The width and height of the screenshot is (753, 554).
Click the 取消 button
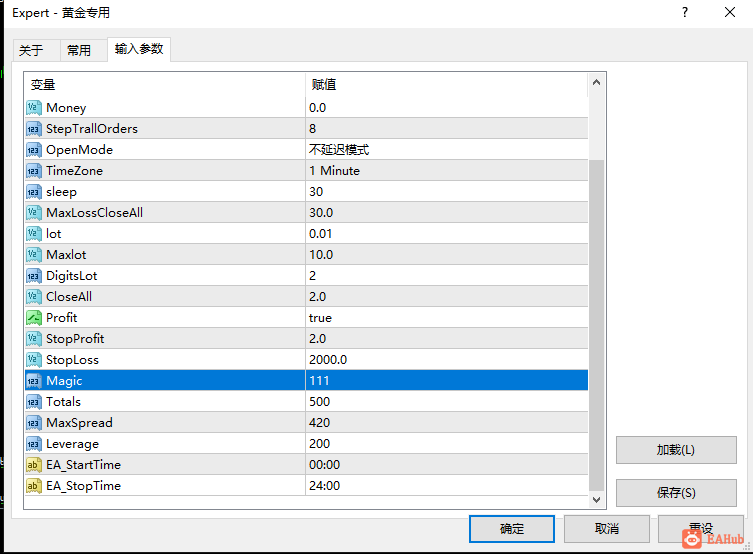coord(607,529)
